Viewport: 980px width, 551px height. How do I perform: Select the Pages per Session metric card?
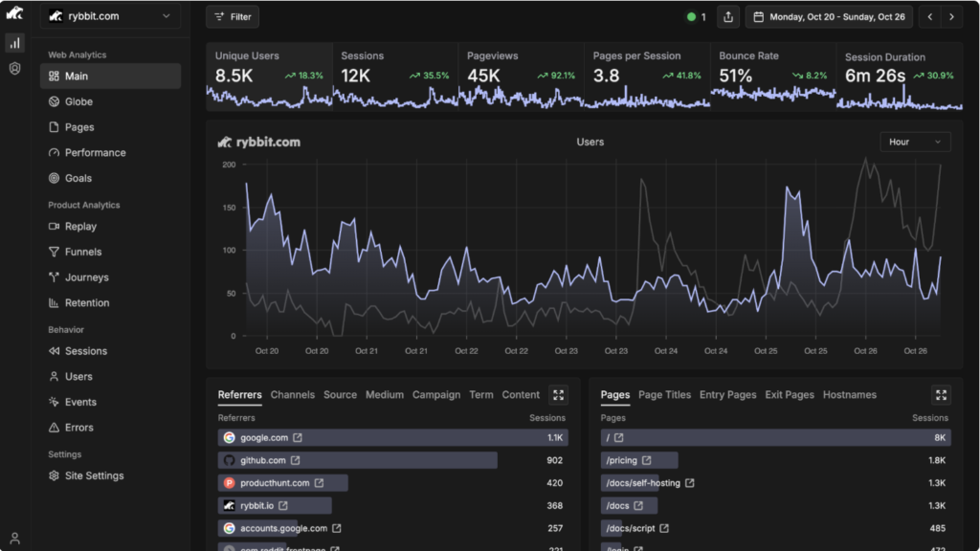point(648,77)
